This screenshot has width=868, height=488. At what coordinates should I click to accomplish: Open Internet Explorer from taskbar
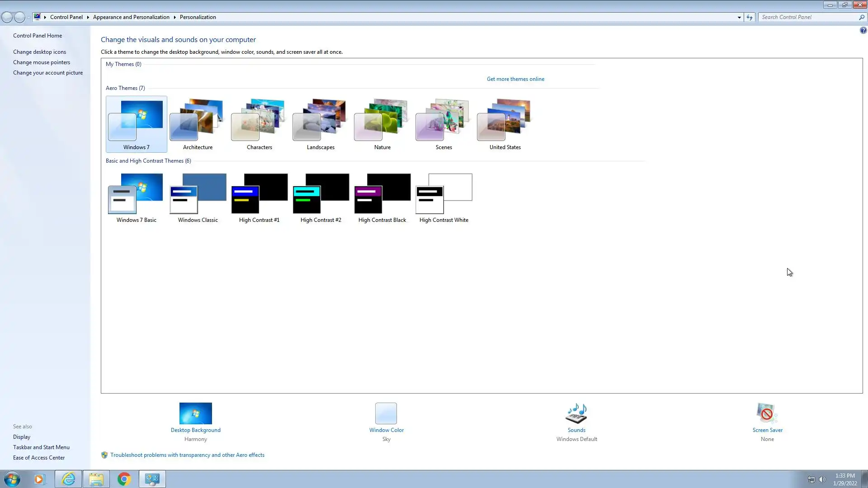coord(68,479)
